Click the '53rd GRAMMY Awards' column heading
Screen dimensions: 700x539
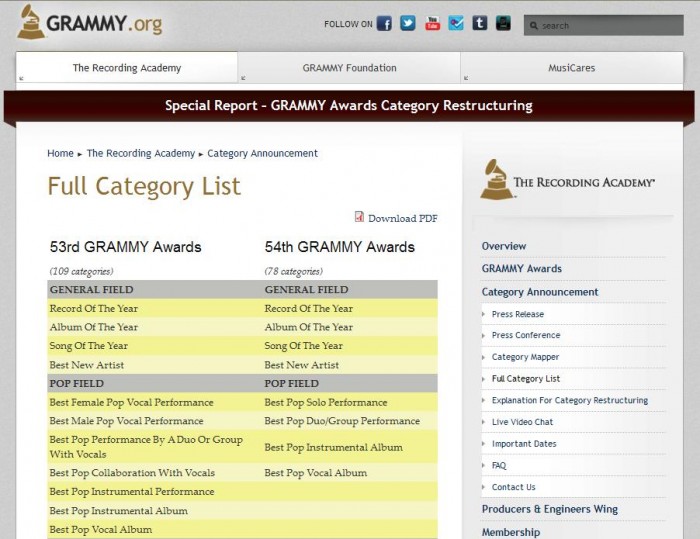[125, 247]
